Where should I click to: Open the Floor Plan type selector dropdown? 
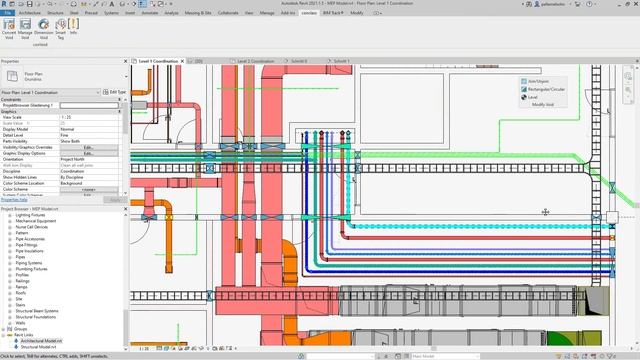pos(126,76)
